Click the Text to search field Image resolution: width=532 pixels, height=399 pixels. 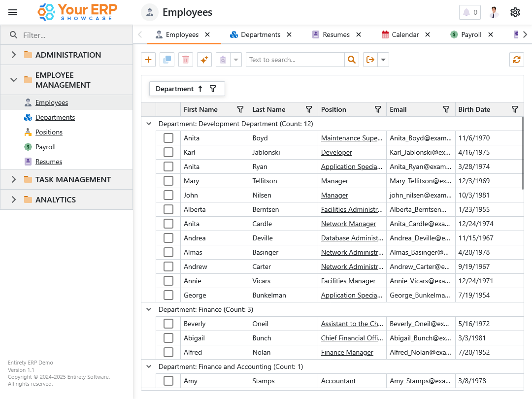click(x=295, y=60)
